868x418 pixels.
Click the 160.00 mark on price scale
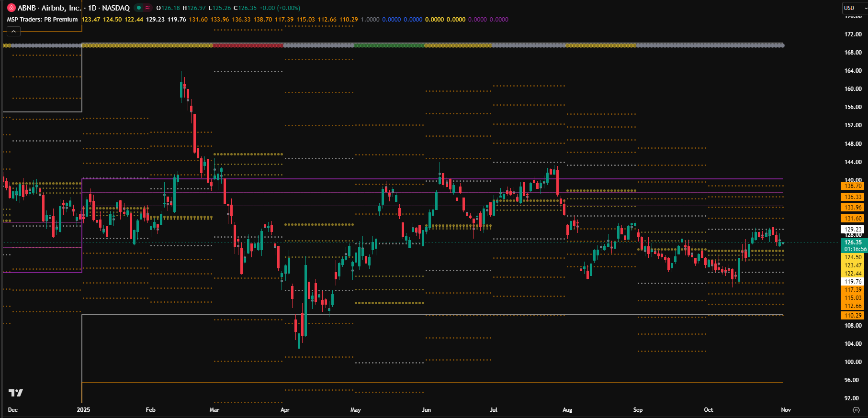click(x=853, y=89)
